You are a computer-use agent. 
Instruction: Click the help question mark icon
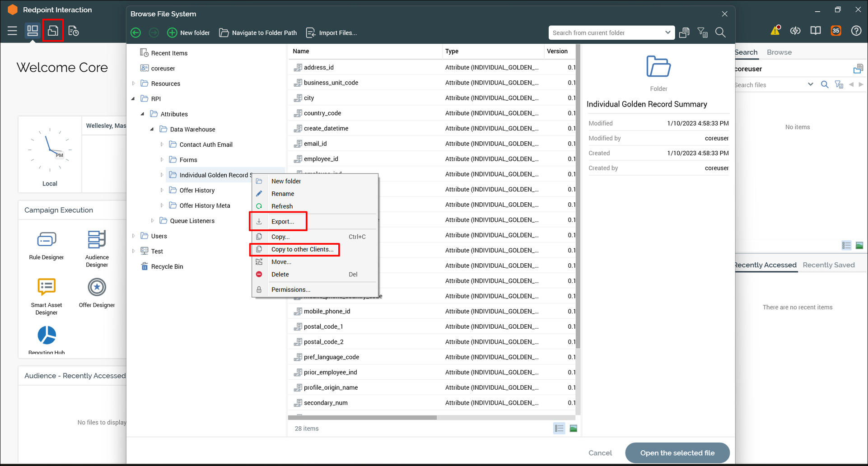point(856,31)
